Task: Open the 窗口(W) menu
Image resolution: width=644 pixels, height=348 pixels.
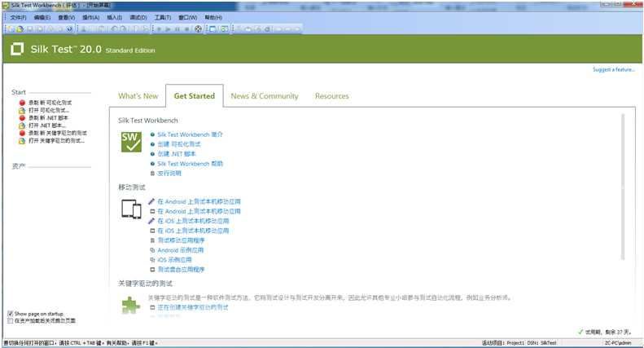Action: point(188,18)
